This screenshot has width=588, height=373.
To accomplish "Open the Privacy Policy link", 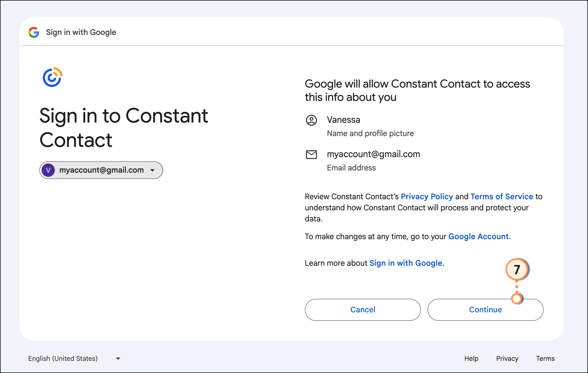I will point(427,196).
